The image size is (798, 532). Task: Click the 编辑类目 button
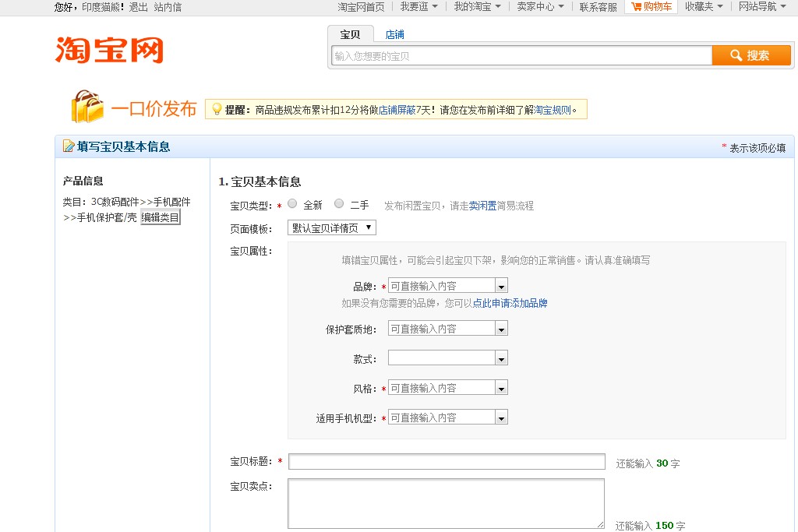(161, 217)
